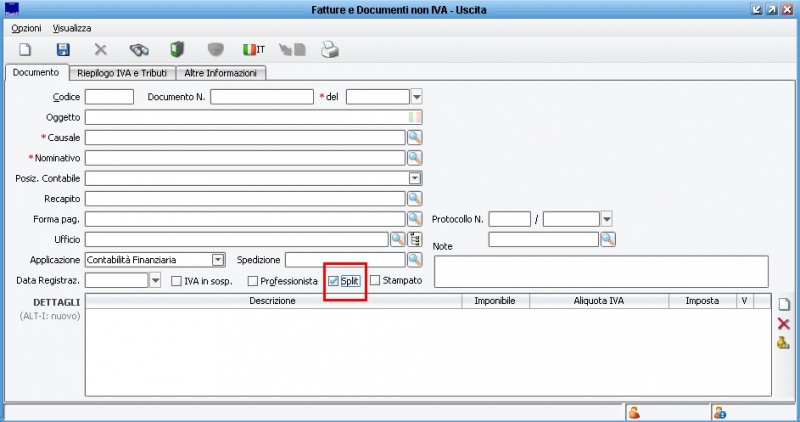Uncheck the Split checkbox
Image resolution: width=800 pixels, height=422 pixels.
coord(333,281)
